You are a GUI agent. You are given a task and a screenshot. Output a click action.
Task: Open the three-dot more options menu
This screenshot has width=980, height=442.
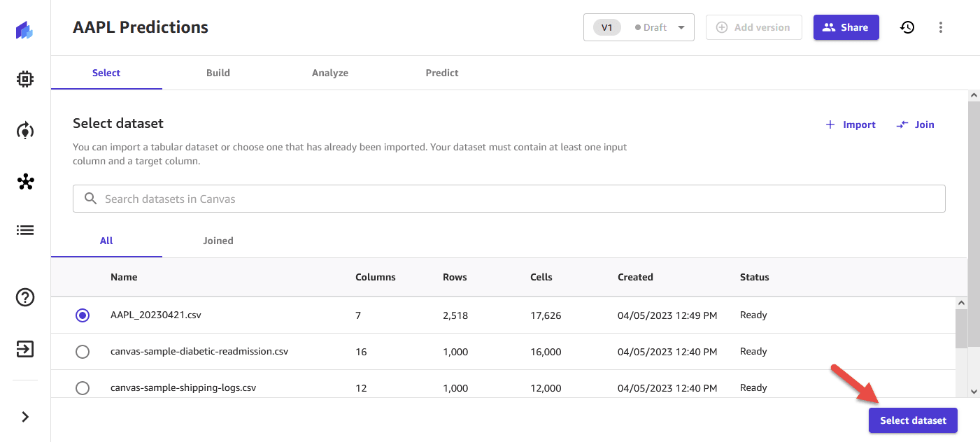click(941, 27)
